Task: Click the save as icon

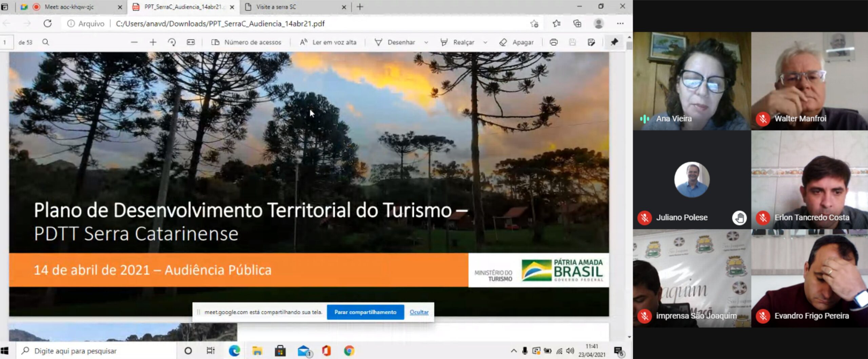Action: point(591,42)
